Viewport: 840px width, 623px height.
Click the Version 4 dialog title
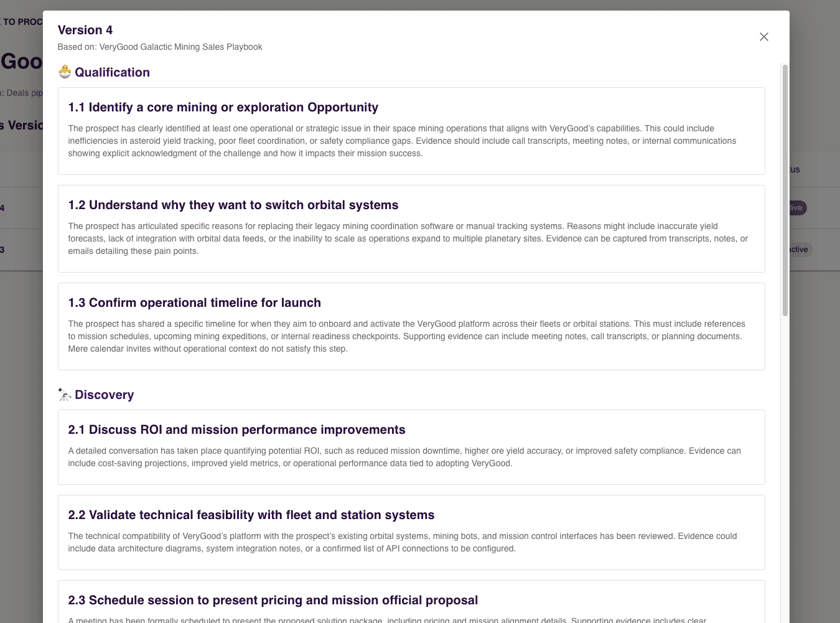click(x=85, y=30)
